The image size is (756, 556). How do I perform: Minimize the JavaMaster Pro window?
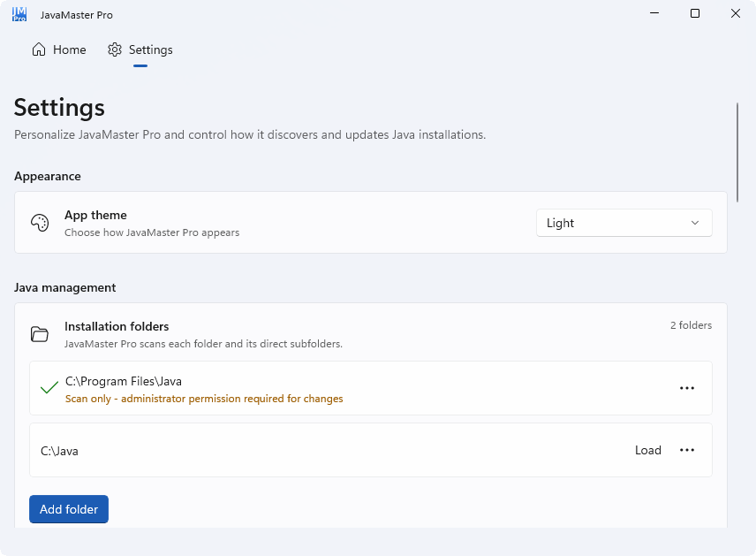(x=654, y=13)
